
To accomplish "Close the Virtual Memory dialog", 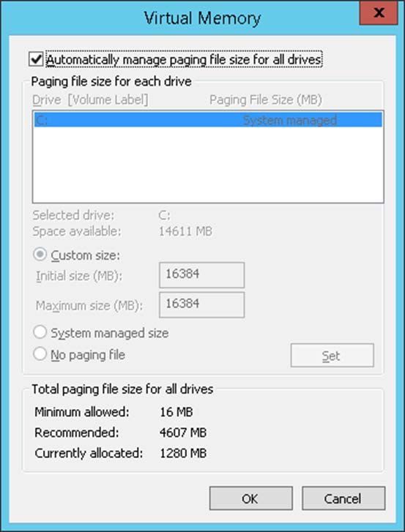I will click(379, 13).
